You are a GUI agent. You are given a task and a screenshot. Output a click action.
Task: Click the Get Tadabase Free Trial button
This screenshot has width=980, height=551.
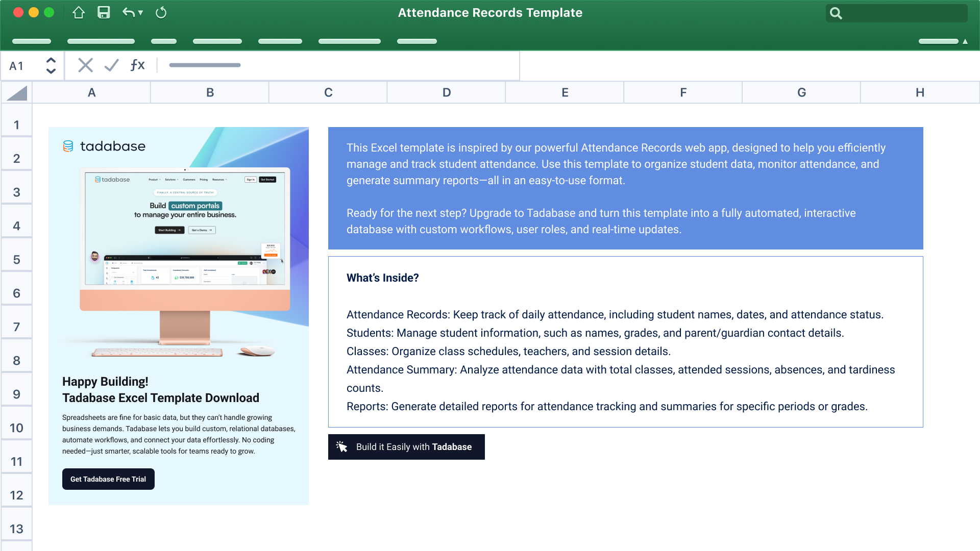(x=108, y=479)
